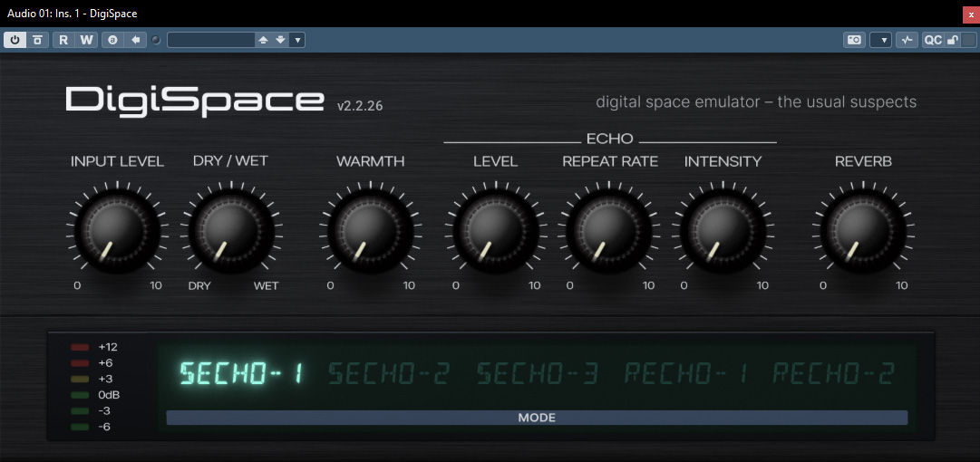Select SECHO-1 mode on display
980x462 pixels.
coord(241,373)
